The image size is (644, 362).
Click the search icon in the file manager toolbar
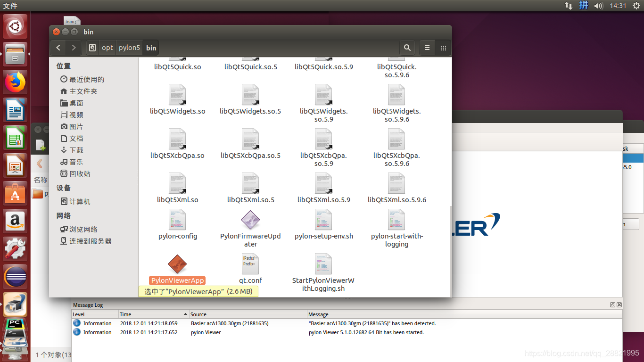point(407,48)
